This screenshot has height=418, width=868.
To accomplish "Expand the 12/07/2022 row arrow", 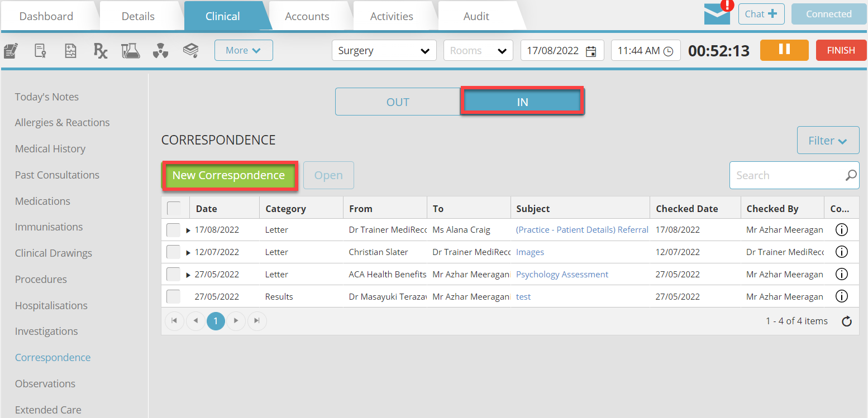I will (188, 252).
